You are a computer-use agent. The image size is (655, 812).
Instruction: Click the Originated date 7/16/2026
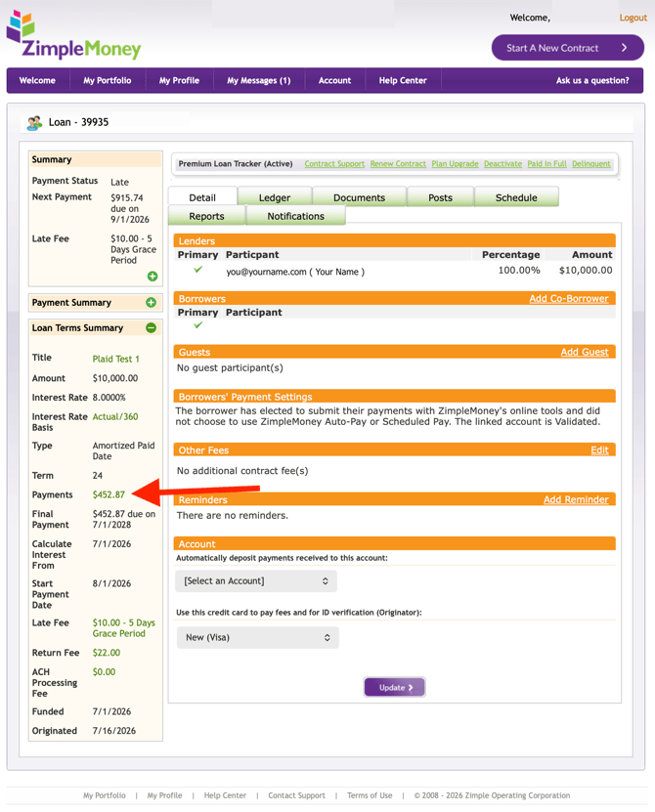pyautogui.click(x=114, y=731)
